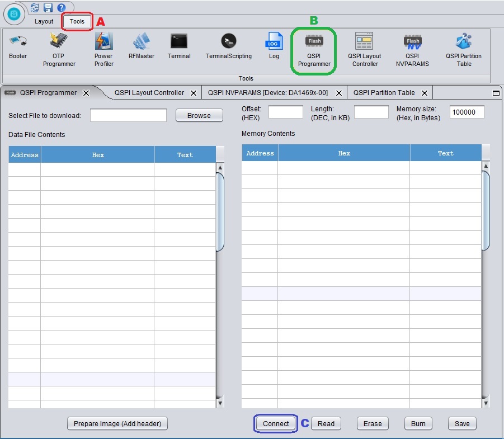The height and width of the screenshot is (439, 504).
Task: Click the save disk icon in title bar
Action: point(48,7)
